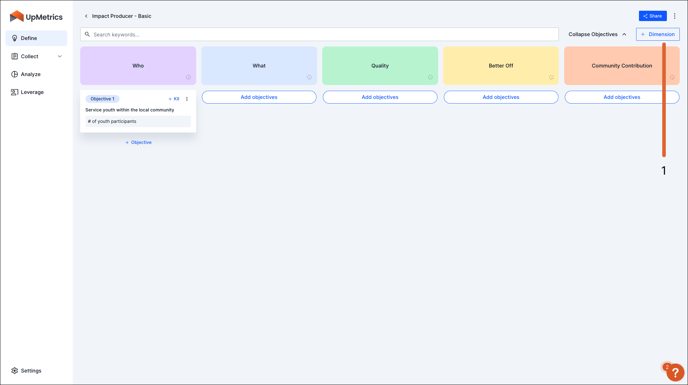
Task: Add a new Dimension
Action: 658,34
